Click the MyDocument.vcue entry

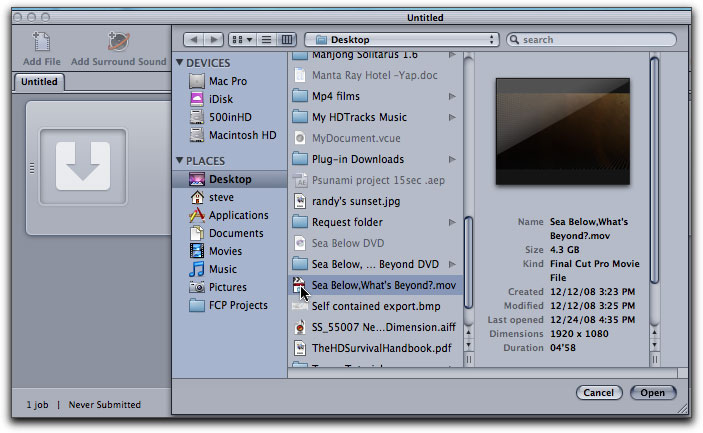[x=375, y=139]
